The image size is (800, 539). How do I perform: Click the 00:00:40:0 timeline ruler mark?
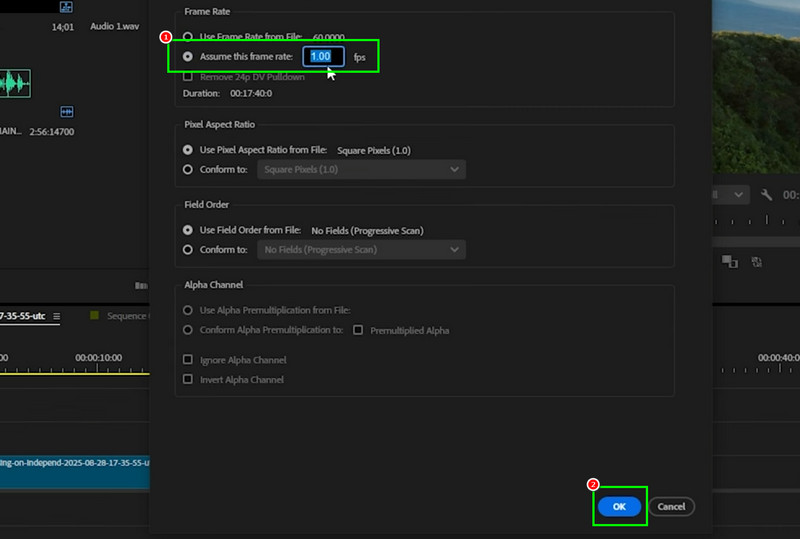(x=779, y=358)
